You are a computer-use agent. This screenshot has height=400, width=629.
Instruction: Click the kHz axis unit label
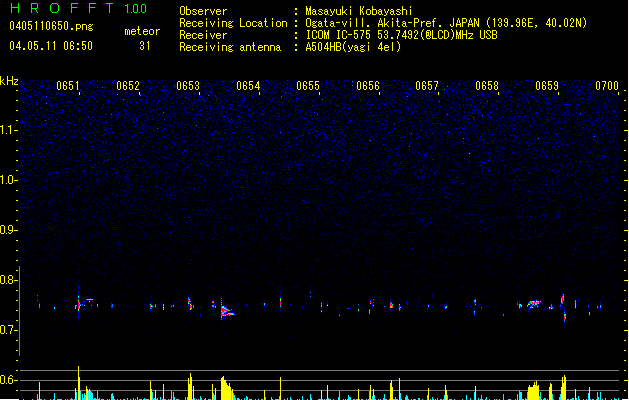pyautogui.click(x=9, y=81)
